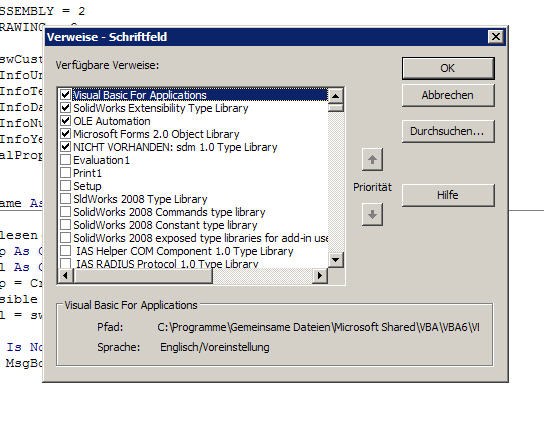Uncheck OLE Automation reference
The image size is (544, 422).
tap(65, 121)
